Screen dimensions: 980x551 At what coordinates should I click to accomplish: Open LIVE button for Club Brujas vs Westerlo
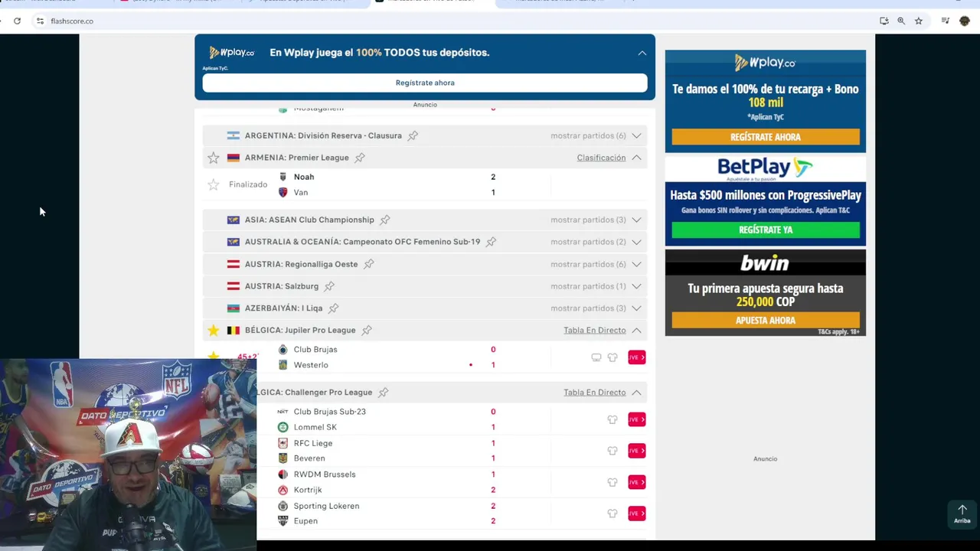coord(637,357)
